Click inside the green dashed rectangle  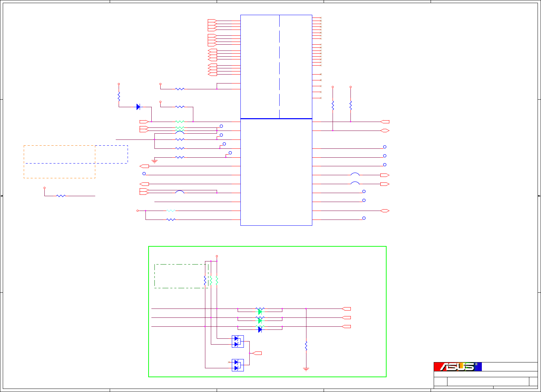(x=181, y=276)
